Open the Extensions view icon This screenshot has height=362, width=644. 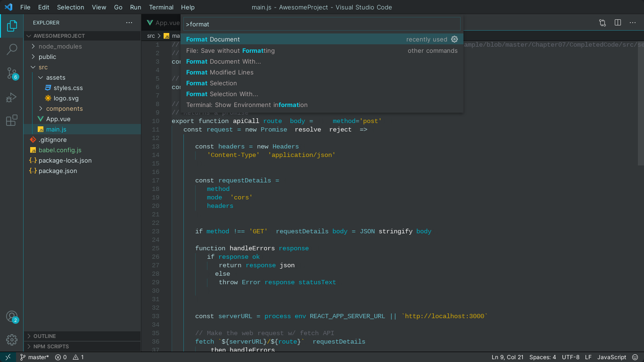tap(12, 121)
